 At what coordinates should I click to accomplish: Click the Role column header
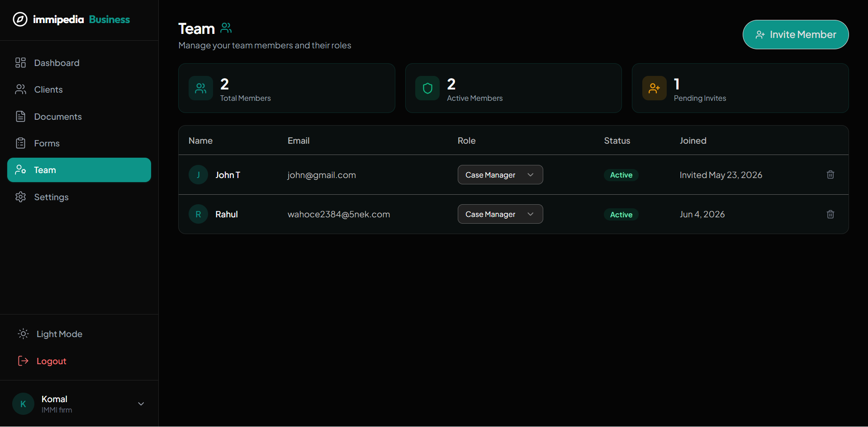coord(466,141)
